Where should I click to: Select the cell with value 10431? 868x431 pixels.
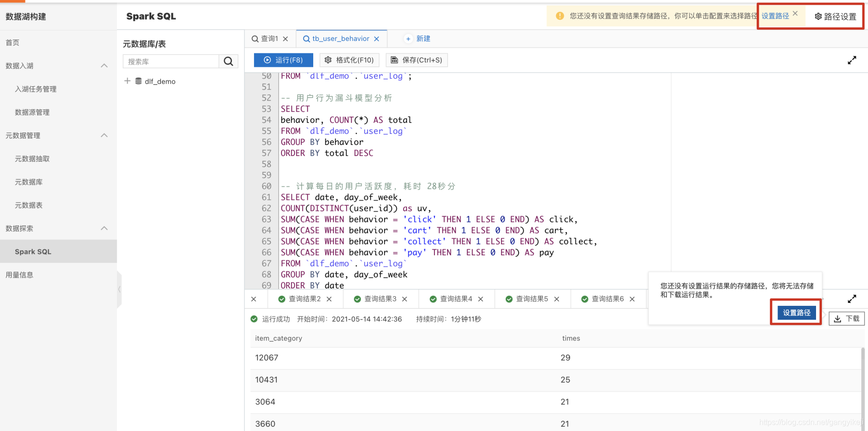click(267, 379)
